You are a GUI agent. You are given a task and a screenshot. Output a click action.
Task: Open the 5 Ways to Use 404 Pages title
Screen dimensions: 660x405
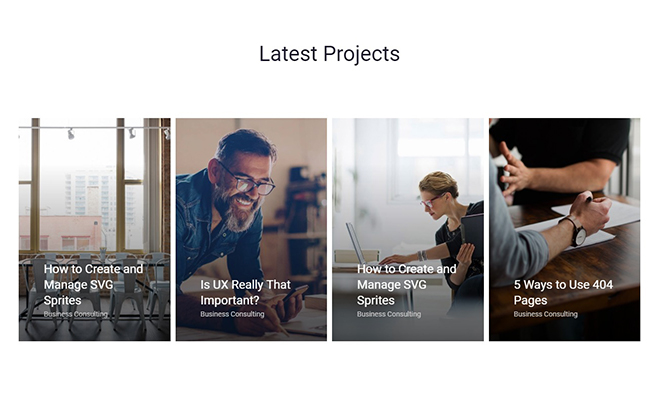563,293
